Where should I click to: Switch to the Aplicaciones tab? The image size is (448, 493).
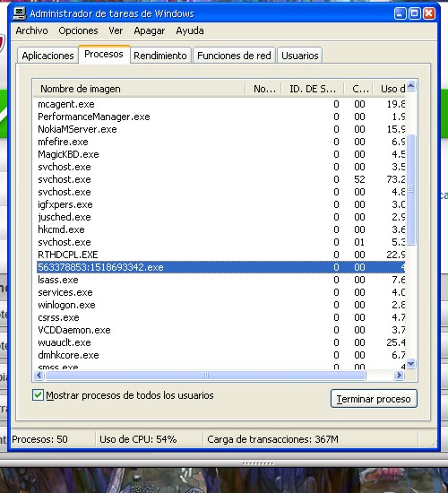coord(47,56)
